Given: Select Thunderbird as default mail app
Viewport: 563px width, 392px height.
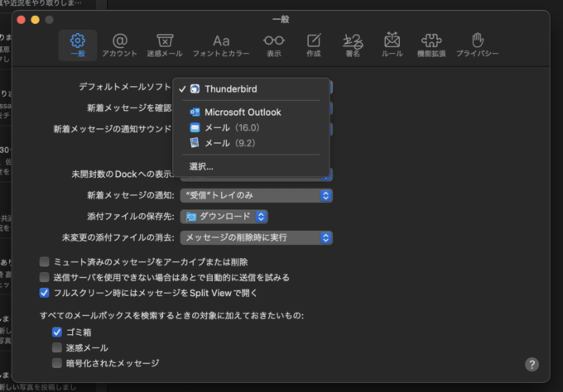Looking at the screenshot, I should [x=251, y=88].
